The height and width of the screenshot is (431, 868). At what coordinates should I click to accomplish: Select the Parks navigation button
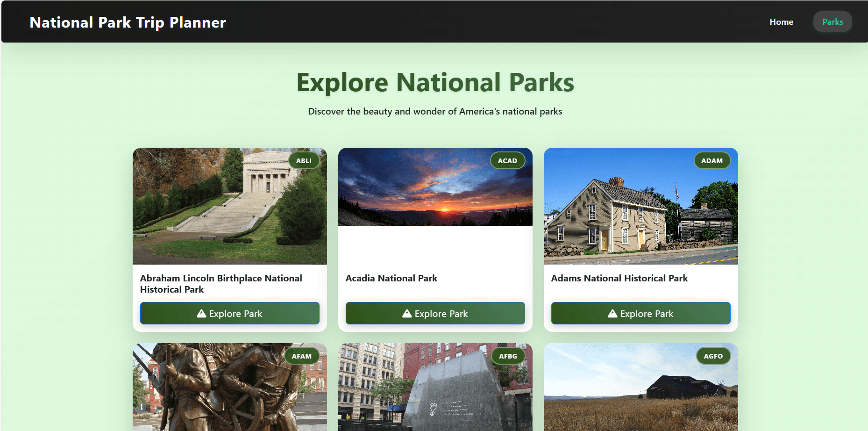tap(832, 22)
